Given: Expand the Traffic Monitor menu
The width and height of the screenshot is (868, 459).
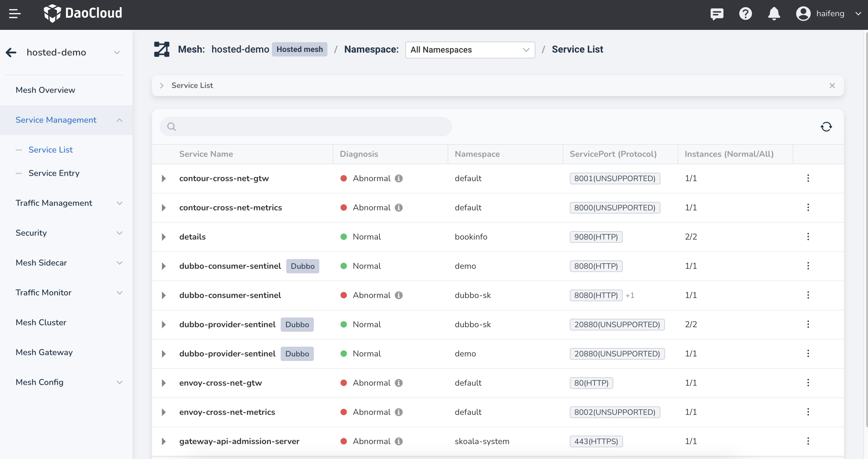Looking at the screenshot, I should (66, 293).
